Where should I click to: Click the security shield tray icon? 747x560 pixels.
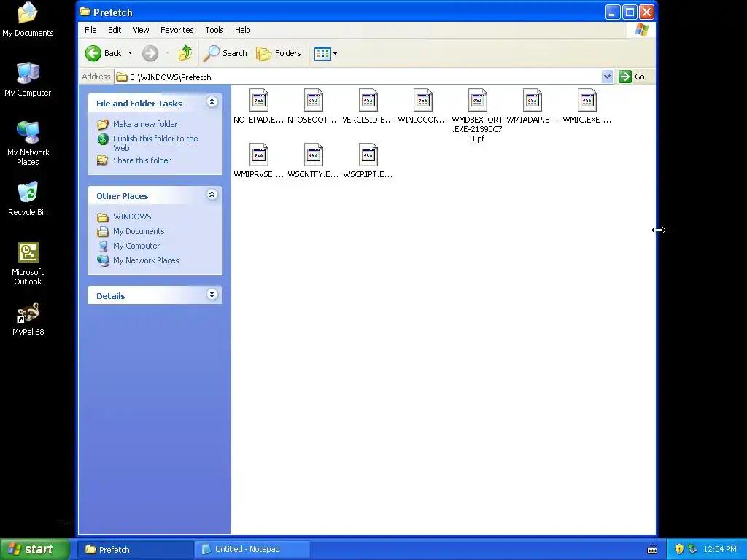pyautogui.click(x=679, y=550)
